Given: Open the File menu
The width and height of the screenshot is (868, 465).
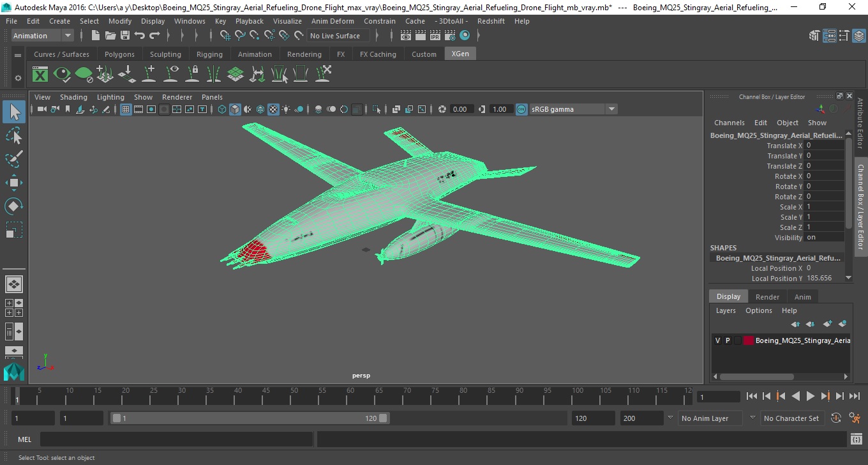Looking at the screenshot, I should [11, 21].
